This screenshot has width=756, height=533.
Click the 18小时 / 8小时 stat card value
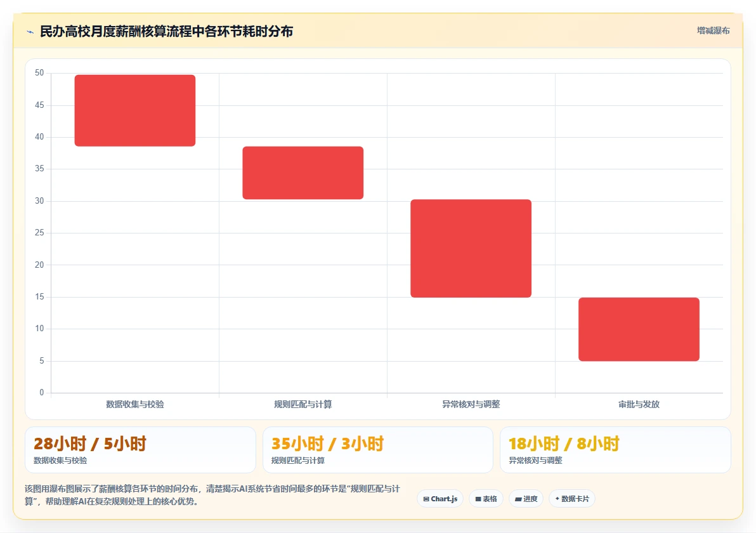pyautogui.click(x=564, y=444)
